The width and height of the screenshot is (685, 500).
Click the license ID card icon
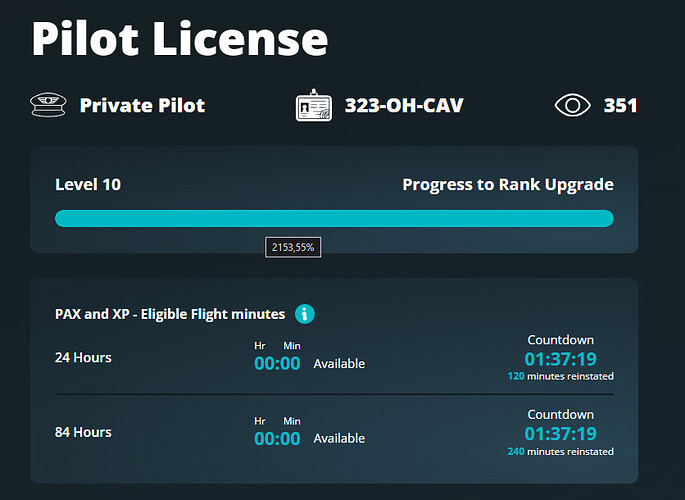tap(314, 105)
